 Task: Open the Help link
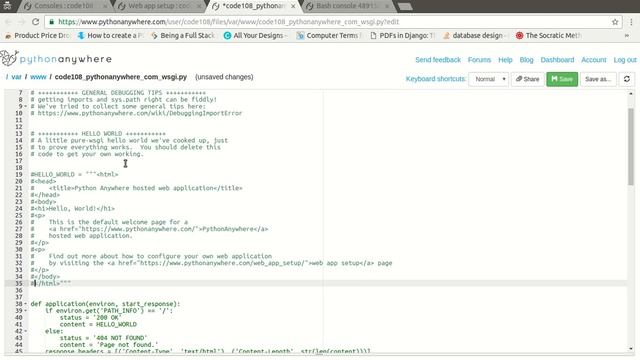[x=505, y=60]
